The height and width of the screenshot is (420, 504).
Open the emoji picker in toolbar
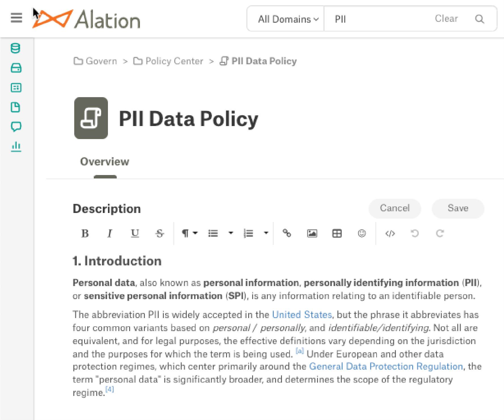pos(362,233)
